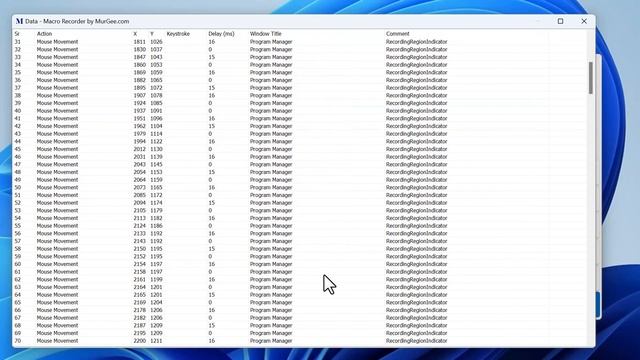Click Program Manager in row 44
This screenshot has width=640, height=360.
coord(271,141)
